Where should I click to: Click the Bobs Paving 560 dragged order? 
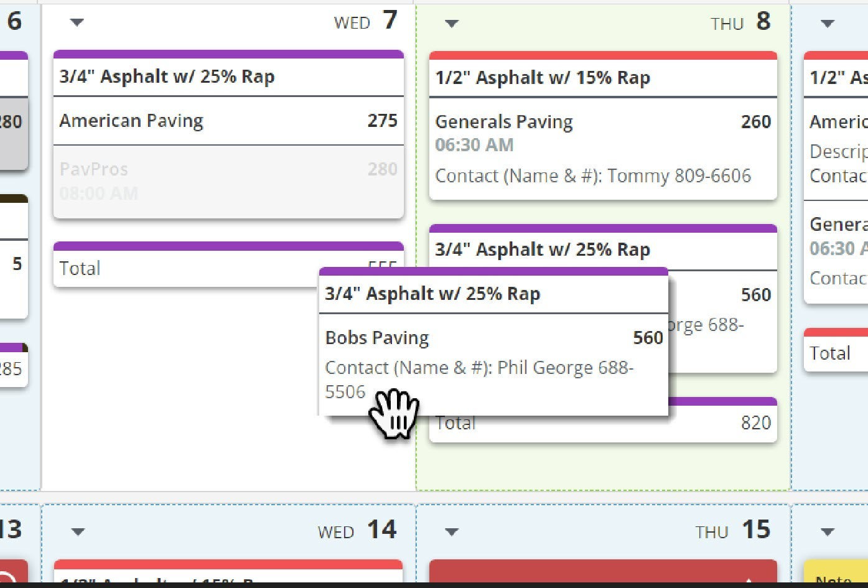coord(493,364)
